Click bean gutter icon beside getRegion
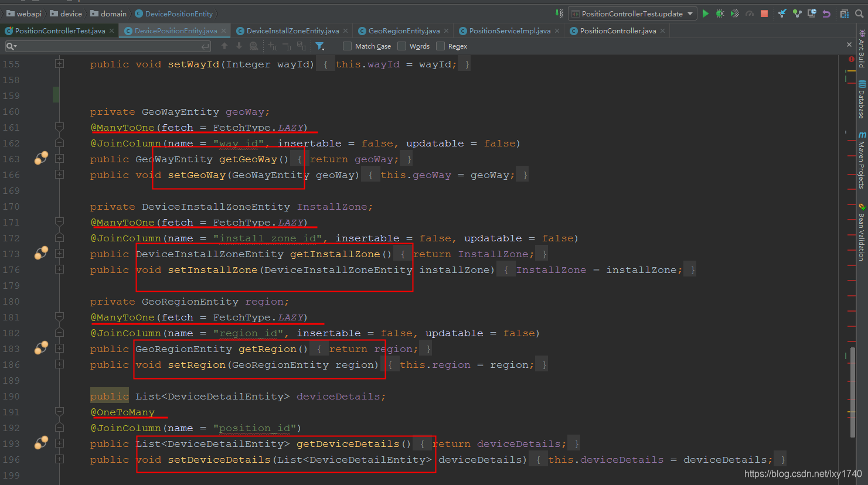This screenshot has width=868, height=485. coord(41,348)
